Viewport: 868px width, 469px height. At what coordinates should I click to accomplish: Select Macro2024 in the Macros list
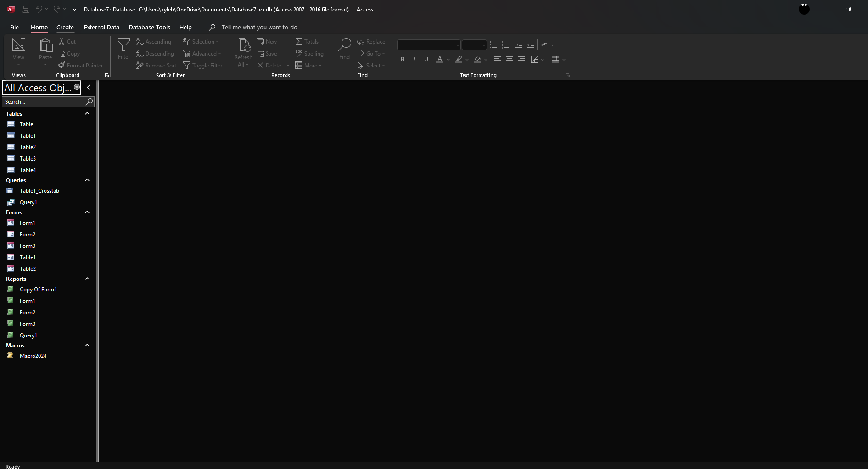coord(33,356)
